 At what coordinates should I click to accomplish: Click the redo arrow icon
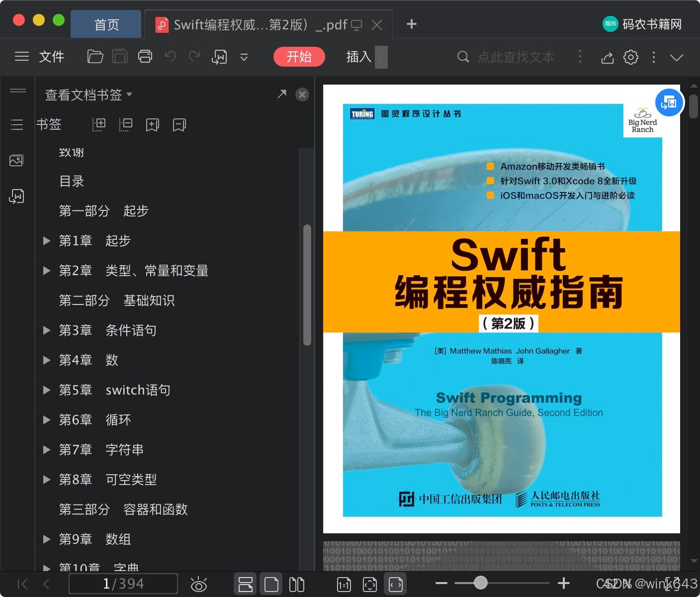(x=194, y=57)
